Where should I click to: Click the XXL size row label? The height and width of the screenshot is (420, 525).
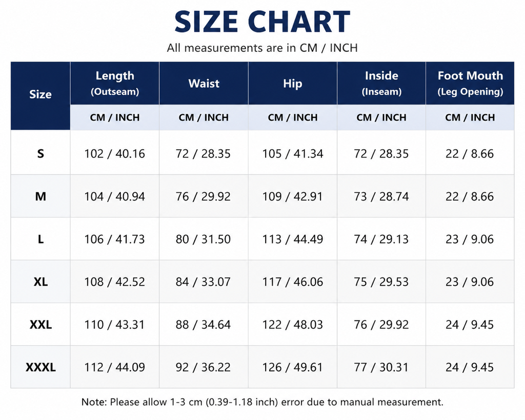pyautogui.click(x=41, y=325)
